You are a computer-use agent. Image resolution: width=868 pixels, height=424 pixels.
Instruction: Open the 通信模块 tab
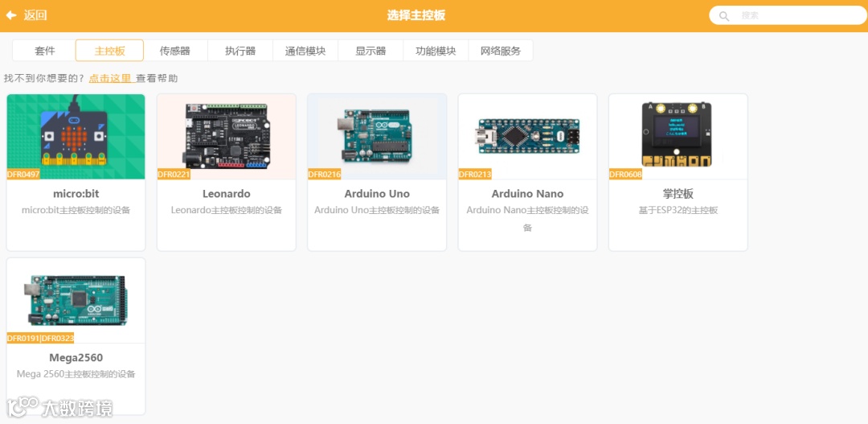pos(305,51)
